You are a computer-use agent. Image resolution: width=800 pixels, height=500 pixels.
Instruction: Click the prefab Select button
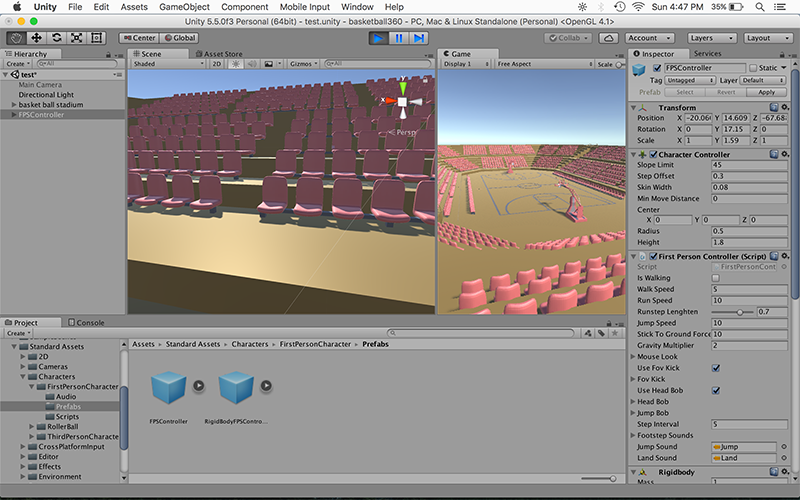click(x=685, y=92)
